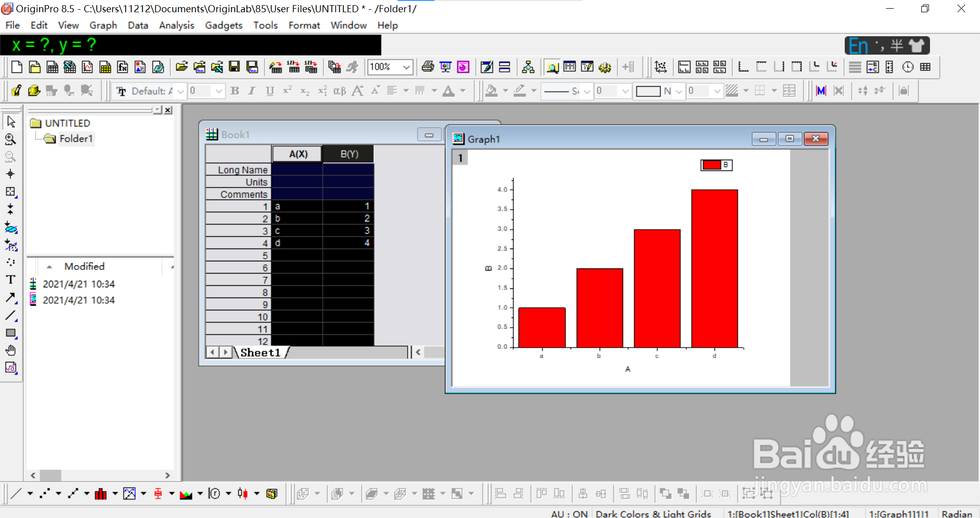Image resolution: width=980 pixels, height=518 pixels.
Task: Click the New Workbook icon
Action: tap(52, 67)
